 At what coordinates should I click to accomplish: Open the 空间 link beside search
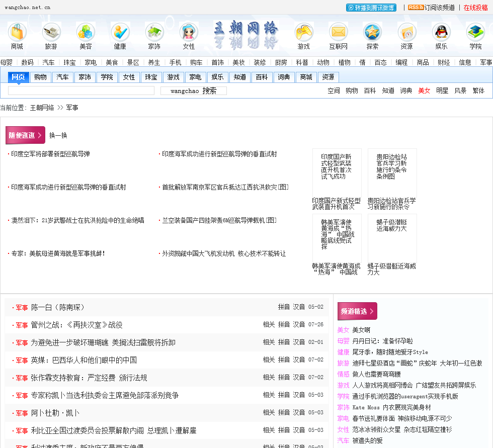tap(334, 91)
